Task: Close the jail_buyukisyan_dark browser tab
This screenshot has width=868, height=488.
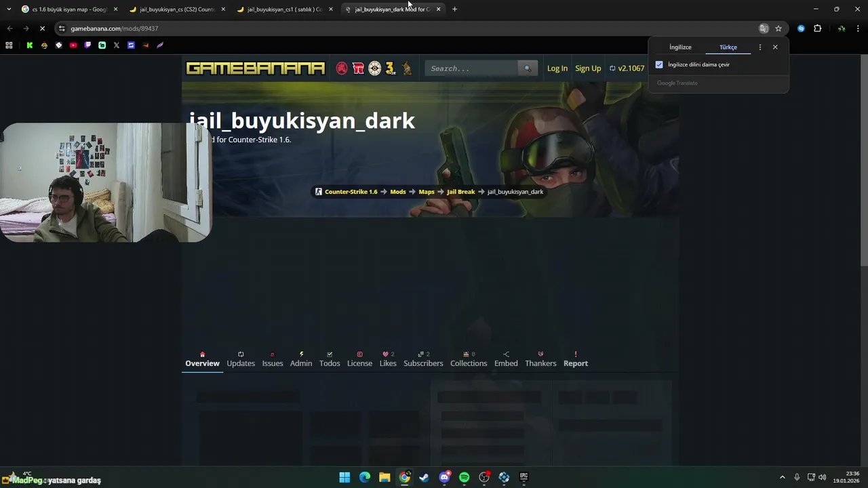Action: click(438, 9)
